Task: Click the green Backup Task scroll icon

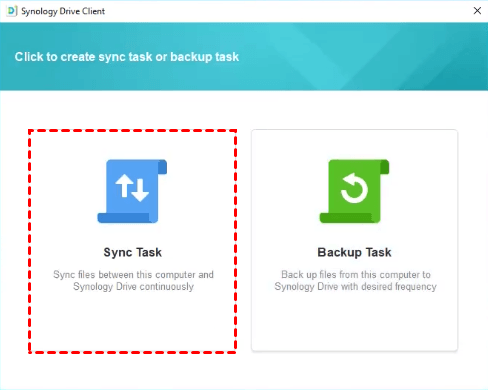Action: click(354, 191)
